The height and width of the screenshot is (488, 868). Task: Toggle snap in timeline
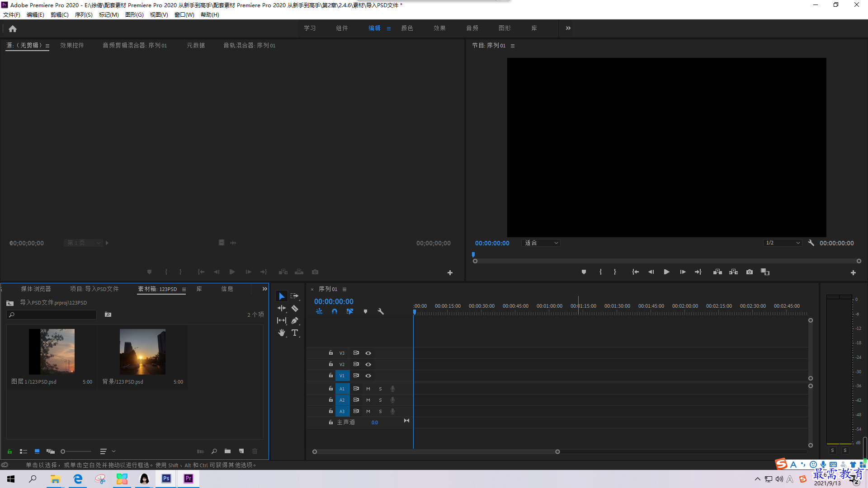point(335,311)
